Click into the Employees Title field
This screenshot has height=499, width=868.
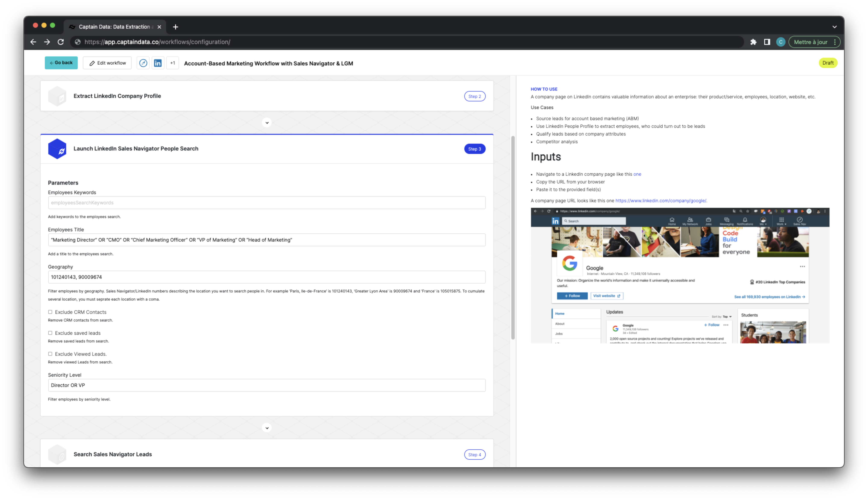click(x=267, y=240)
